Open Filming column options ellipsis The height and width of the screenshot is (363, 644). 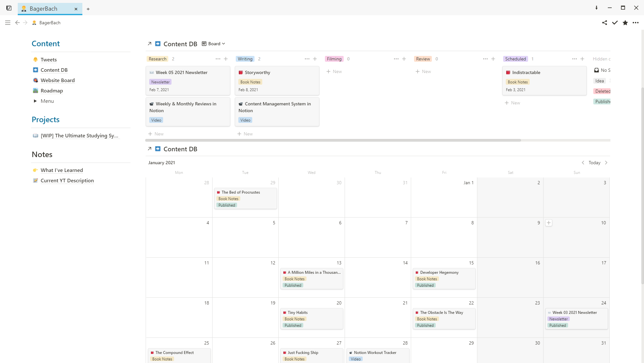click(396, 59)
